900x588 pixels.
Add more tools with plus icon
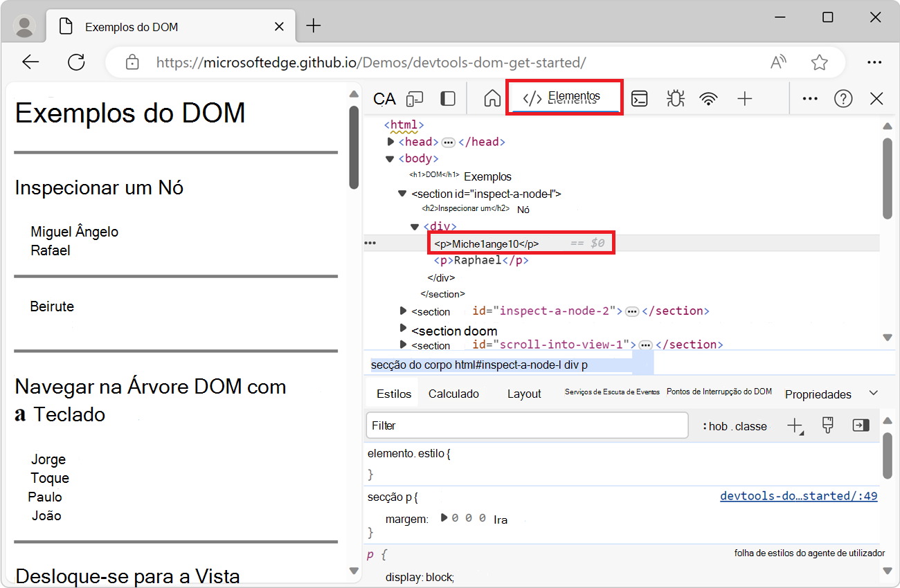pyautogui.click(x=744, y=99)
